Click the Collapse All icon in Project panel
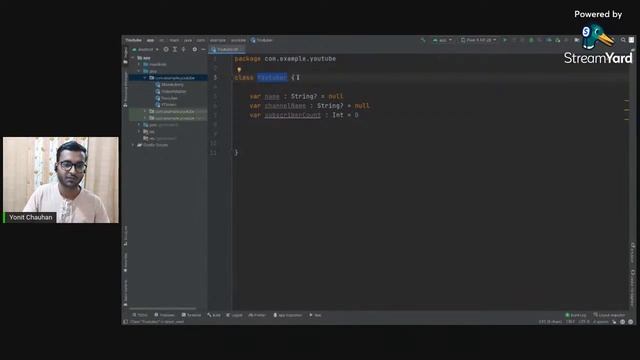The height and width of the screenshot is (360, 640). [184, 49]
